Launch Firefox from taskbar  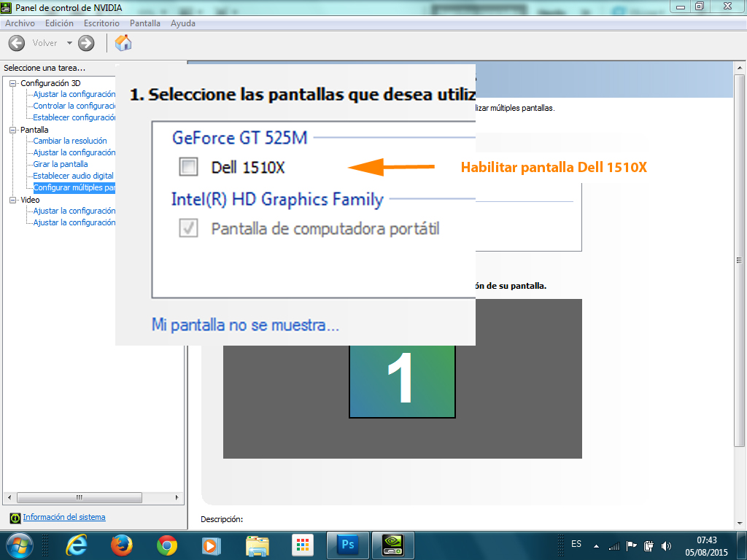(x=122, y=545)
